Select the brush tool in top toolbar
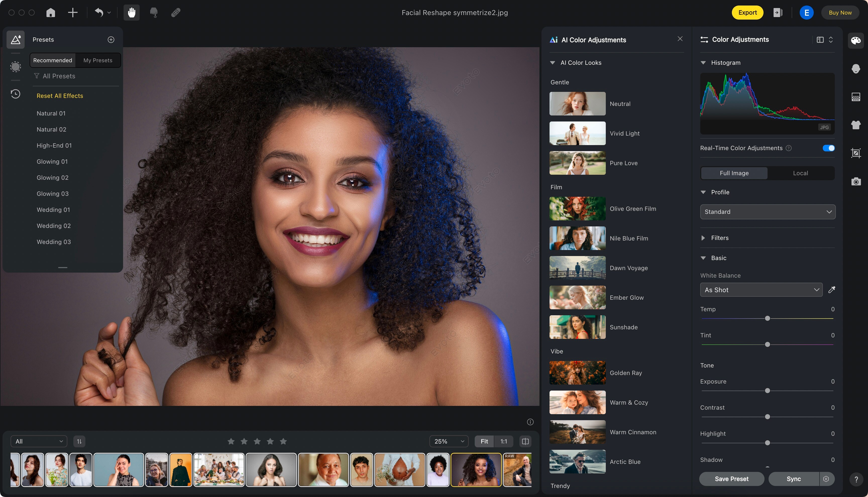 pyautogui.click(x=154, y=13)
